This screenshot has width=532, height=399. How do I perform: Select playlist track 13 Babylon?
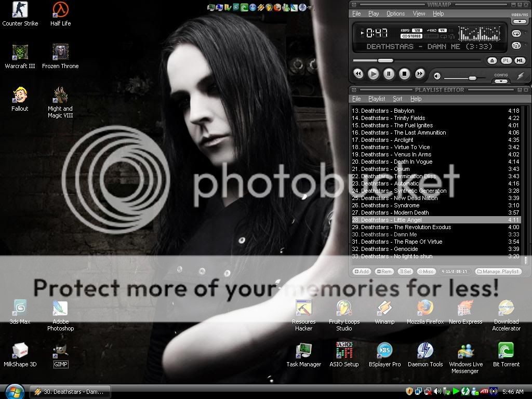(x=436, y=111)
